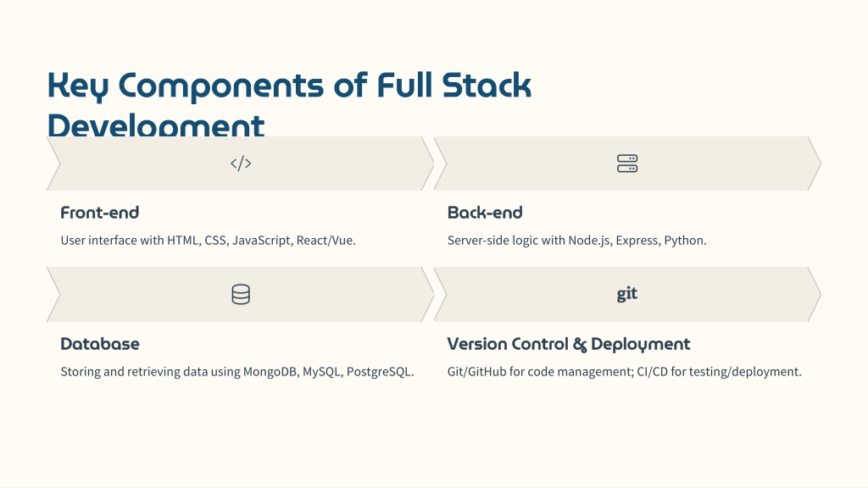Screen dimensions: 868x488
Task: Select the Back-end chevron banner shape
Action: (627, 164)
